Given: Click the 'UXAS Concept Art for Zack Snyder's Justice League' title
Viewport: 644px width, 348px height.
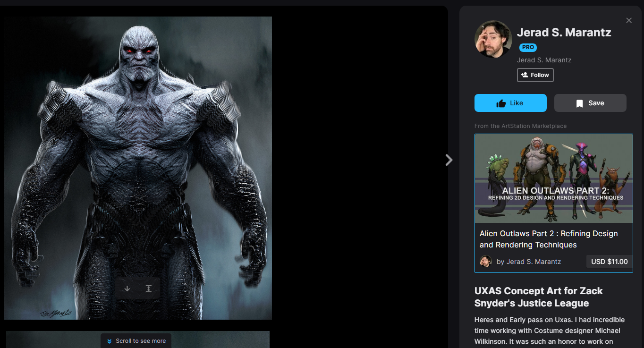Looking at the screenshot, I should coord(539,297).
